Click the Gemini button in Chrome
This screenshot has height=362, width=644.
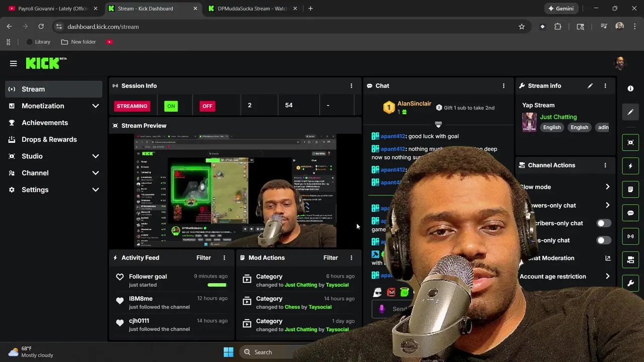[560, 9]
